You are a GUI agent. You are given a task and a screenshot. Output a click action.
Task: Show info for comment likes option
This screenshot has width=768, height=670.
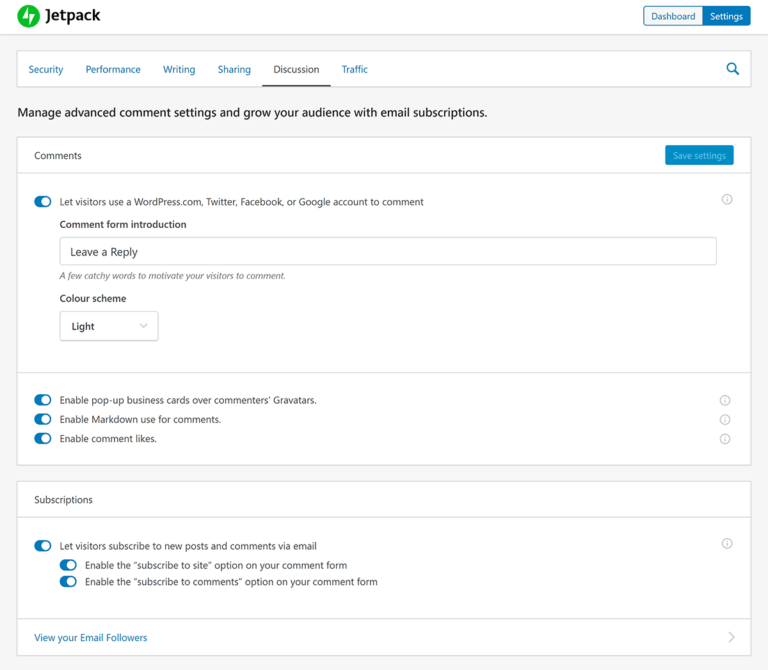tap(725, 438)
